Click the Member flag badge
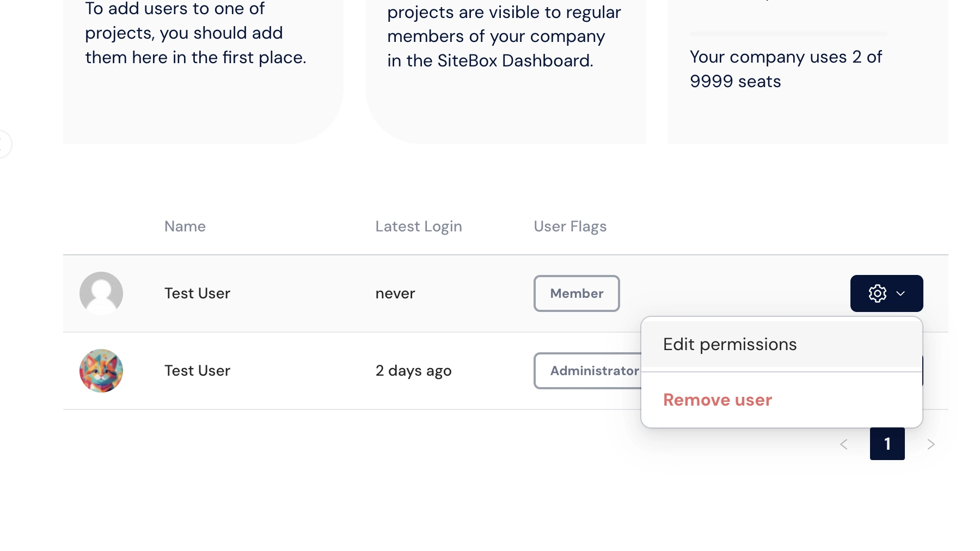Viewport: 980px width, 551px height. coord(577,293)
